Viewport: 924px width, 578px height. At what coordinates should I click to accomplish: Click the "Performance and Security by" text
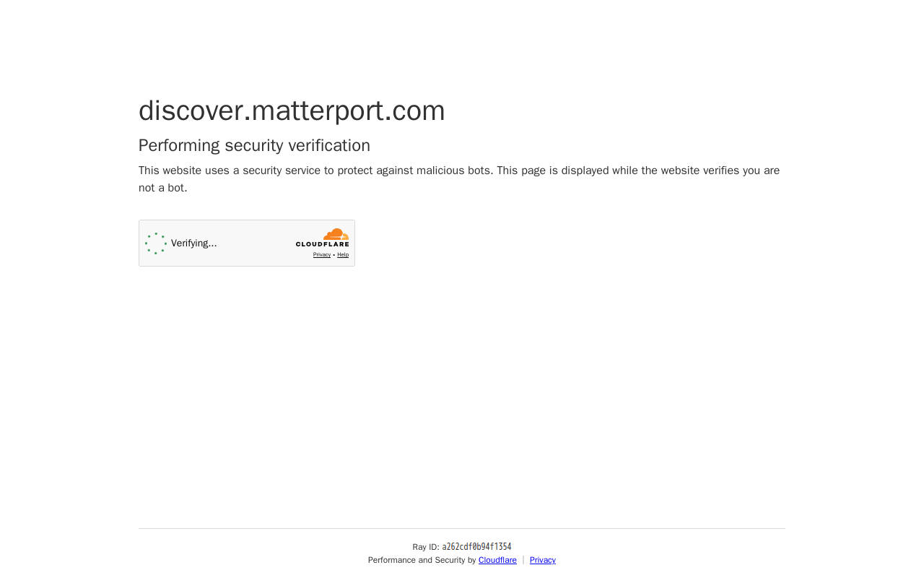(422, 560)
